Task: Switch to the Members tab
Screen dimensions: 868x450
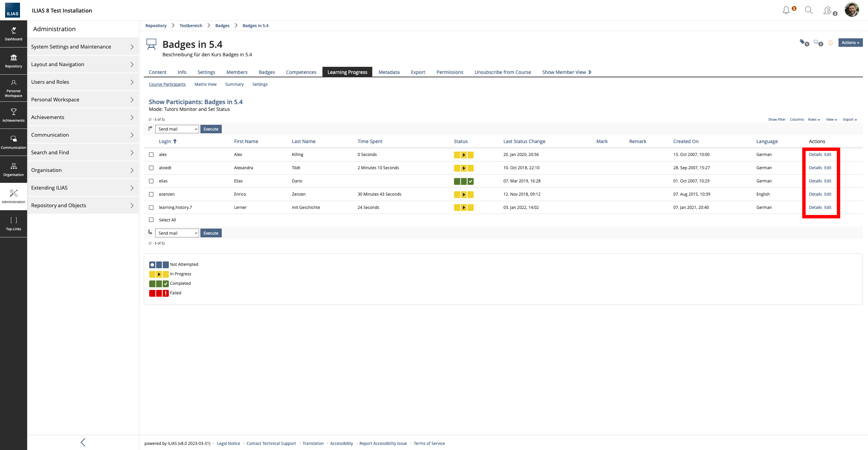Action: click(x=237, y=72)
